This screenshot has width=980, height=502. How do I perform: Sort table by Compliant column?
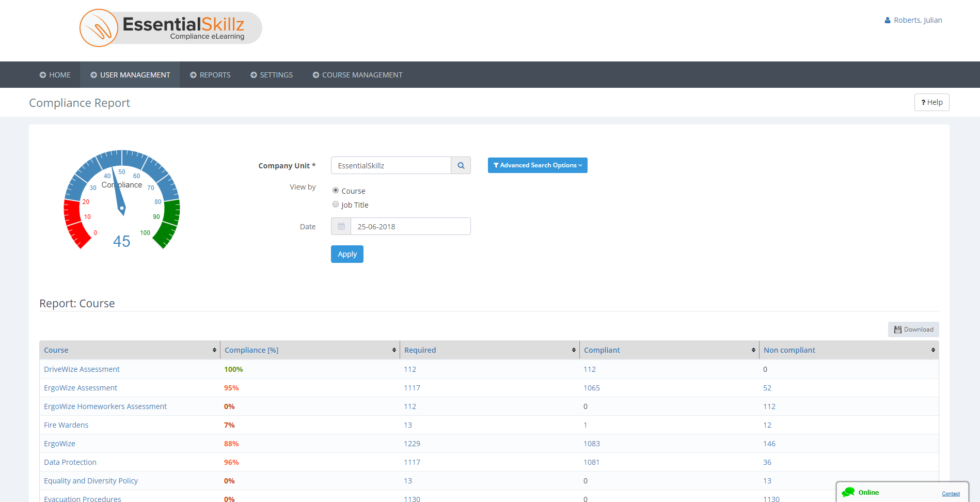[669, 350]
